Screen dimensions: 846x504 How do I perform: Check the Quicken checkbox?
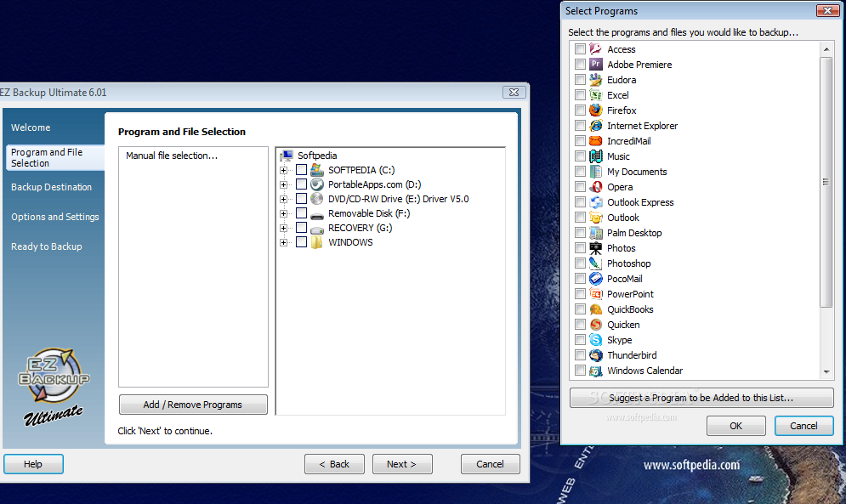tap(580, 325)
